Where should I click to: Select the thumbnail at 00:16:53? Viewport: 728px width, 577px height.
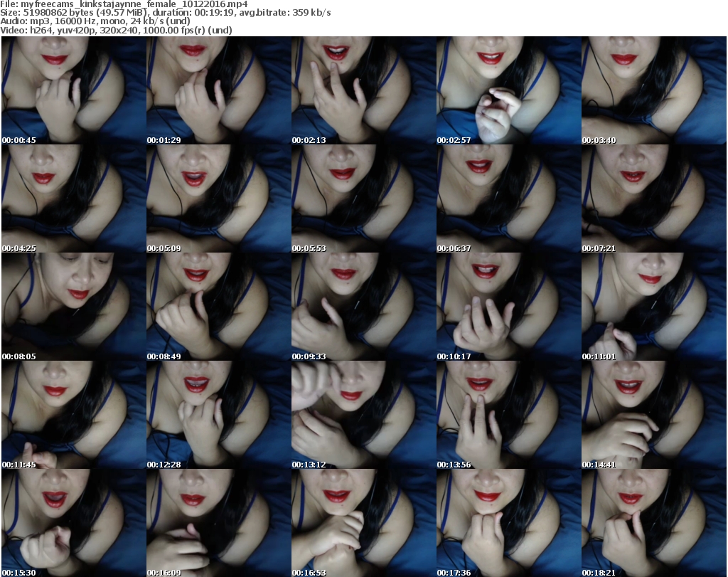click(363, 523)
